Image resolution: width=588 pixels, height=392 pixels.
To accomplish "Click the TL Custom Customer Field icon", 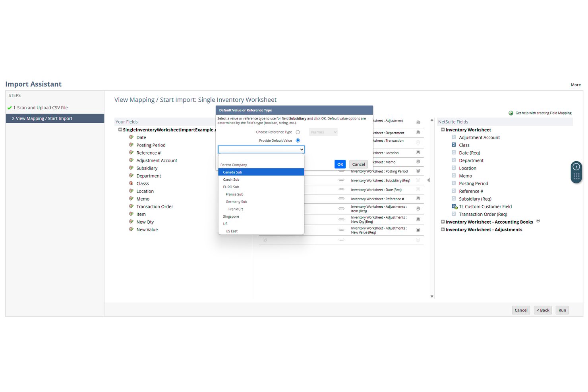I will pos(454,207).
